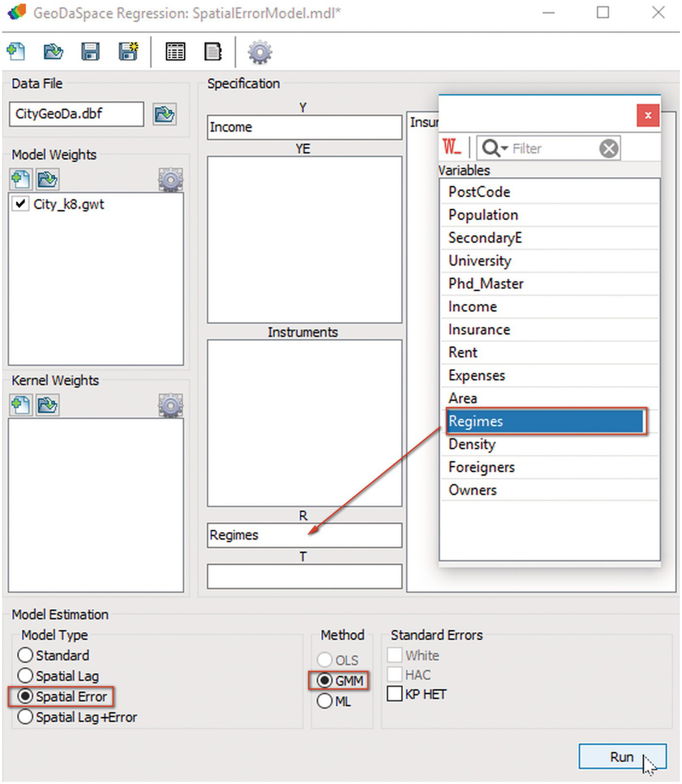Maximize the GeoDaSpace Regression window

click(x=603, y=12)
